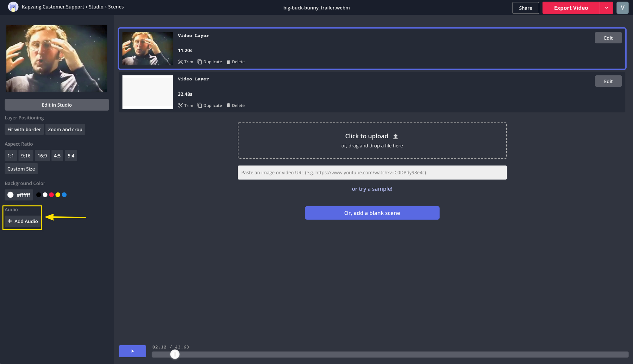Open the #ffffff background color picker
The width and height of the screenshot is (633, 364).
coord(19,195)
